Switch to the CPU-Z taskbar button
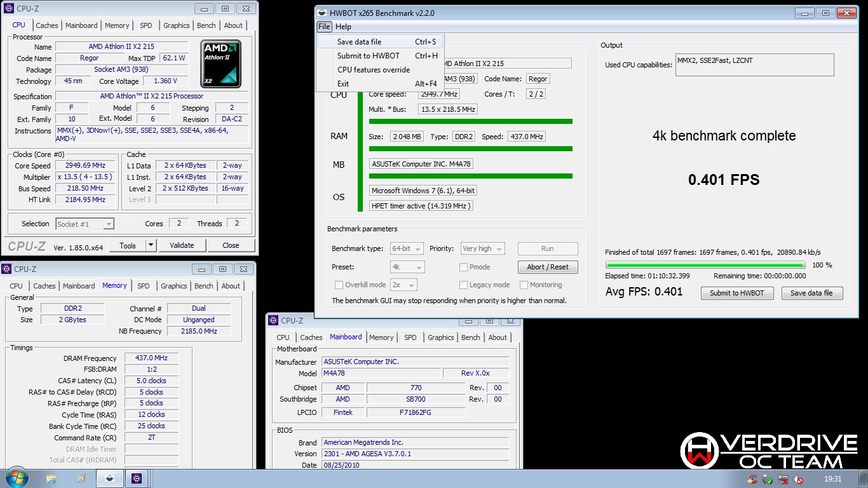Screen dimensions: 868x488 (x=137, y=478)
